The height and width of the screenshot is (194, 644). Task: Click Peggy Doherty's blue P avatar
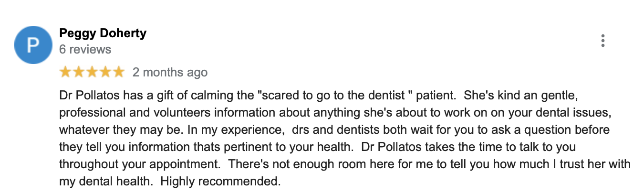(x=32, y=45)
